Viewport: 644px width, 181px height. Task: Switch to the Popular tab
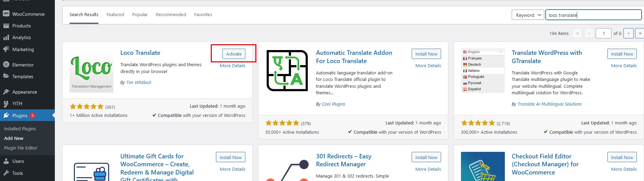tap(140, 14)
